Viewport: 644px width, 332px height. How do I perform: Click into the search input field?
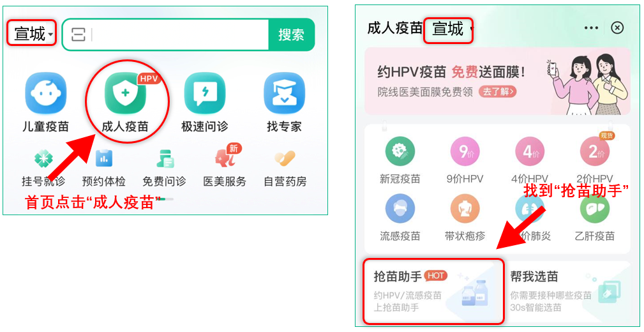180,34
